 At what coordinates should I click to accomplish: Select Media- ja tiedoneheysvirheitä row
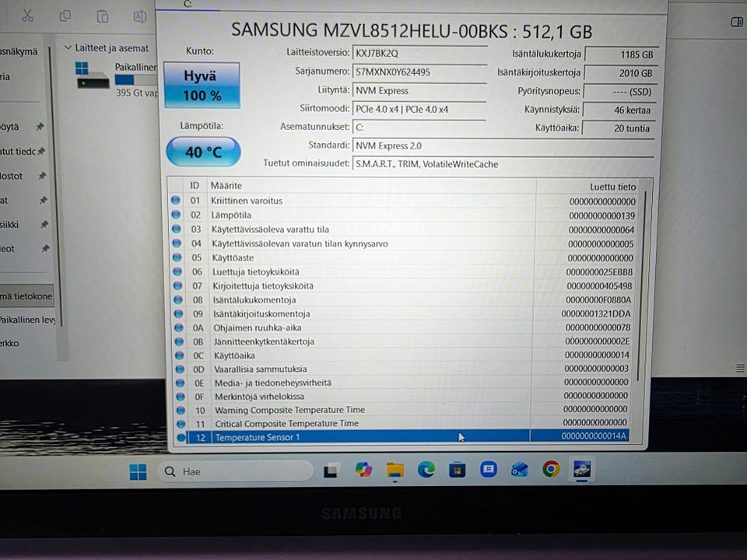point(403,383)
